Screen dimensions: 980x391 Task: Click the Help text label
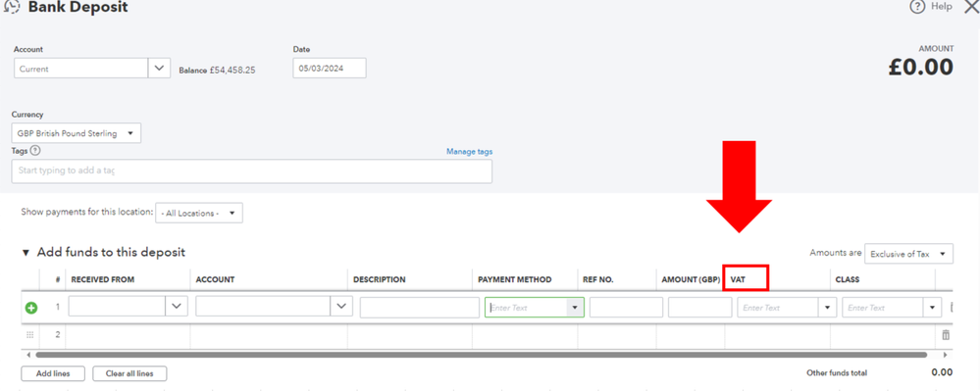(941, 6)
